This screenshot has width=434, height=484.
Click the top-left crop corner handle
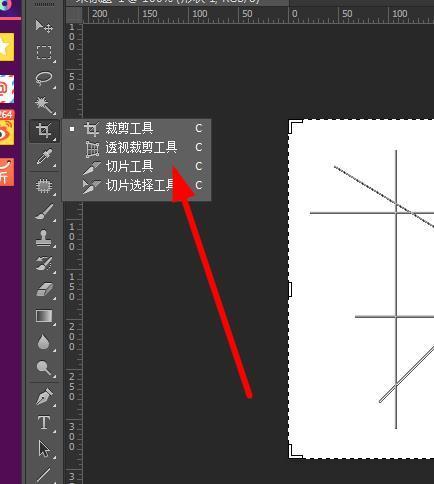295,127
